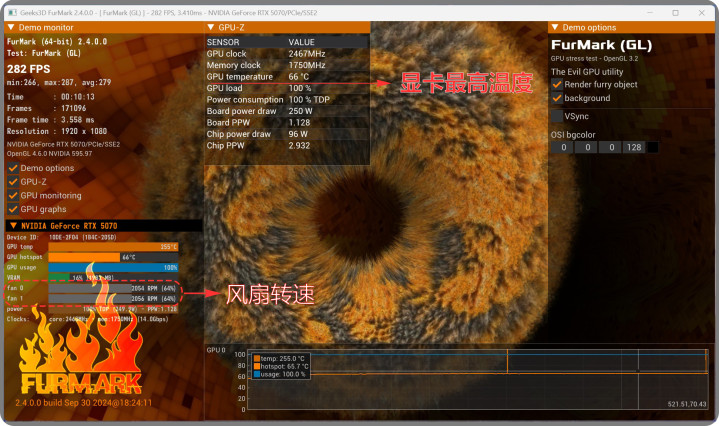Enable the VSync checkbox
719x426 pixels.
558,117
